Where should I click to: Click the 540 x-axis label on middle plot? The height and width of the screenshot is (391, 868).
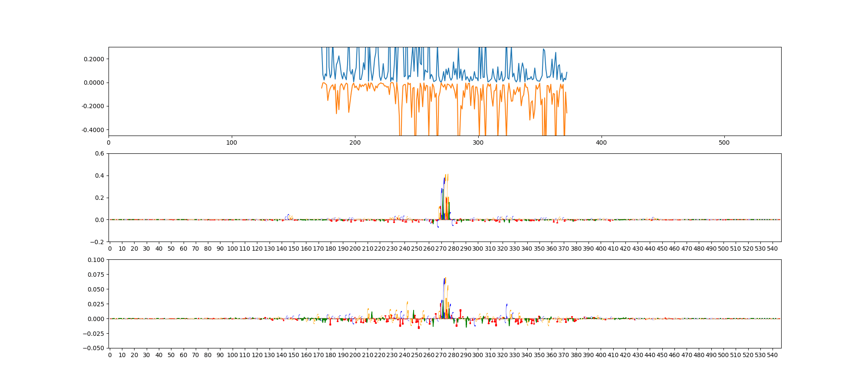click(x=773, y=249)
